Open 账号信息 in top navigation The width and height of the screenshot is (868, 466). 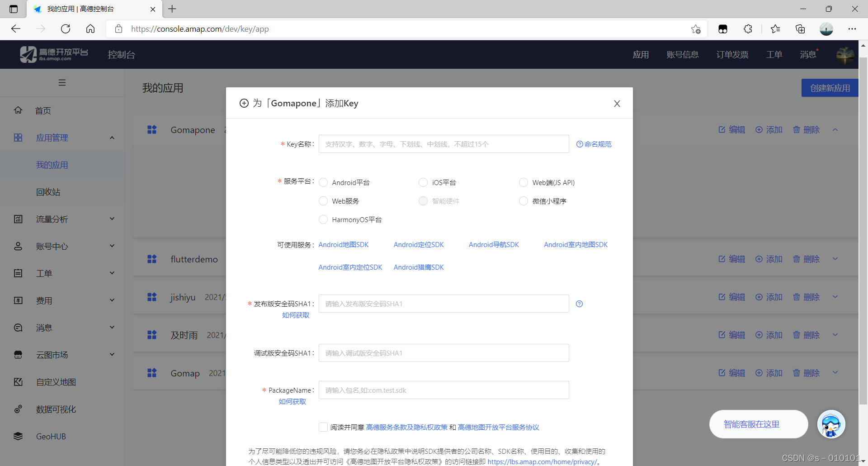(x=682, y=55)
